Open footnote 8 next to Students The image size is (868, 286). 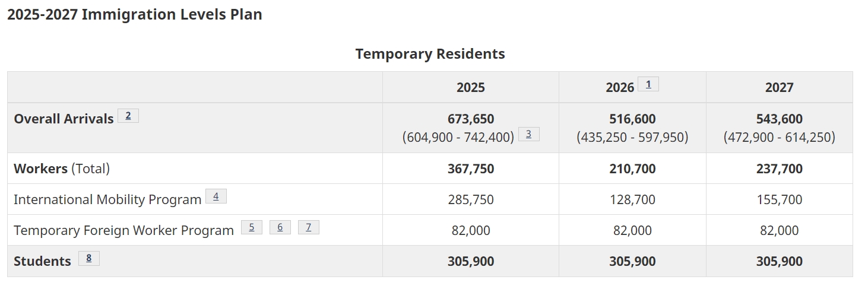tap(88, 258)
